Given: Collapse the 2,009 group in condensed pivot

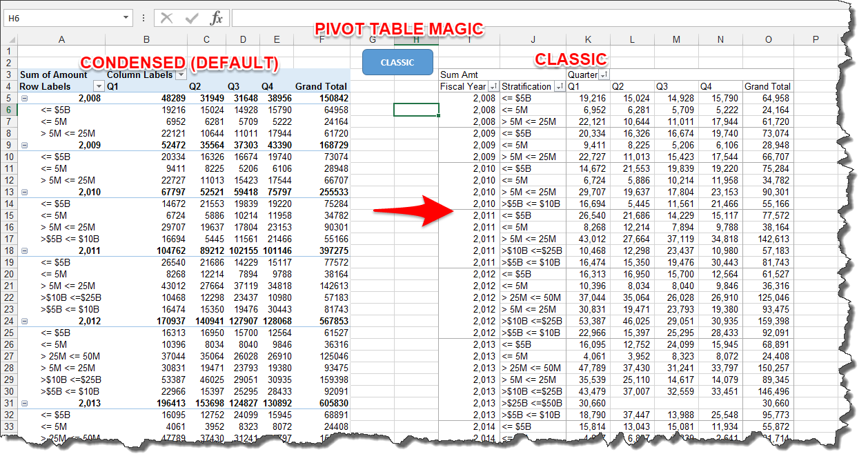Looking at the screenshot, I should [x=23, y=146].
